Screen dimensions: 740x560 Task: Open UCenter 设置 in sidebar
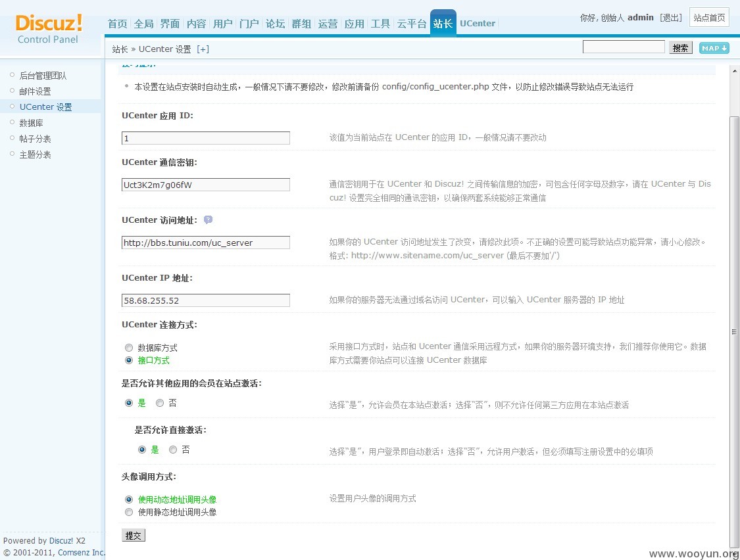(46, 106)
